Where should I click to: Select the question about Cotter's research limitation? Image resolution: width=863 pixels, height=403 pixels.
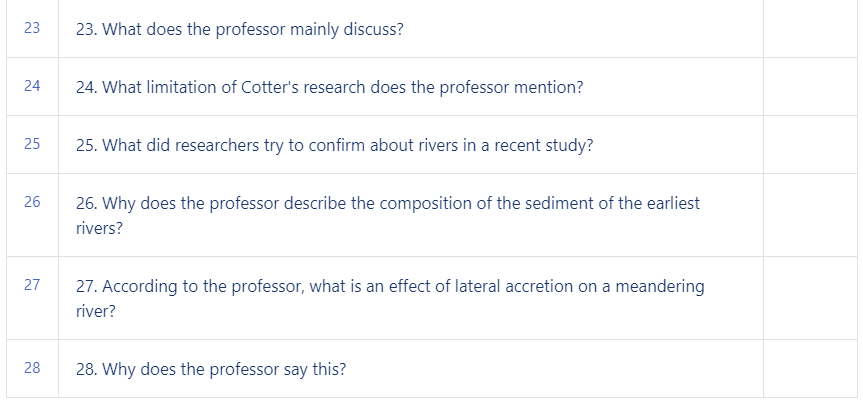[329, 87]
